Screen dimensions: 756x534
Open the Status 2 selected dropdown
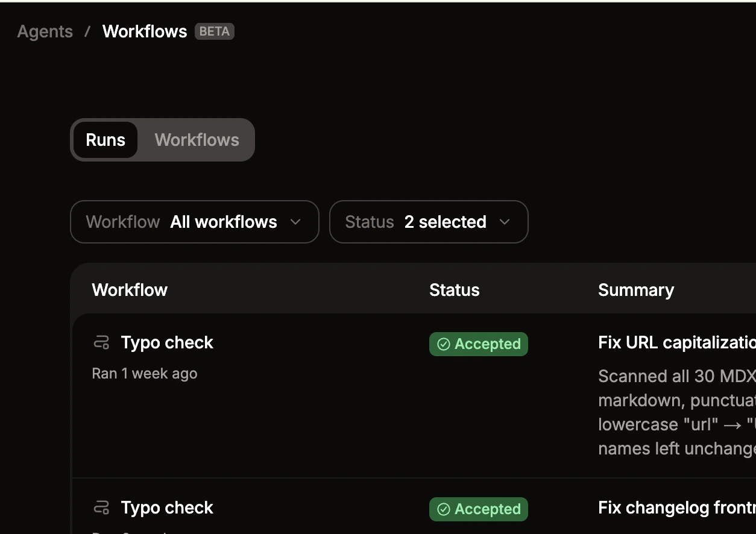pos(429,222)
